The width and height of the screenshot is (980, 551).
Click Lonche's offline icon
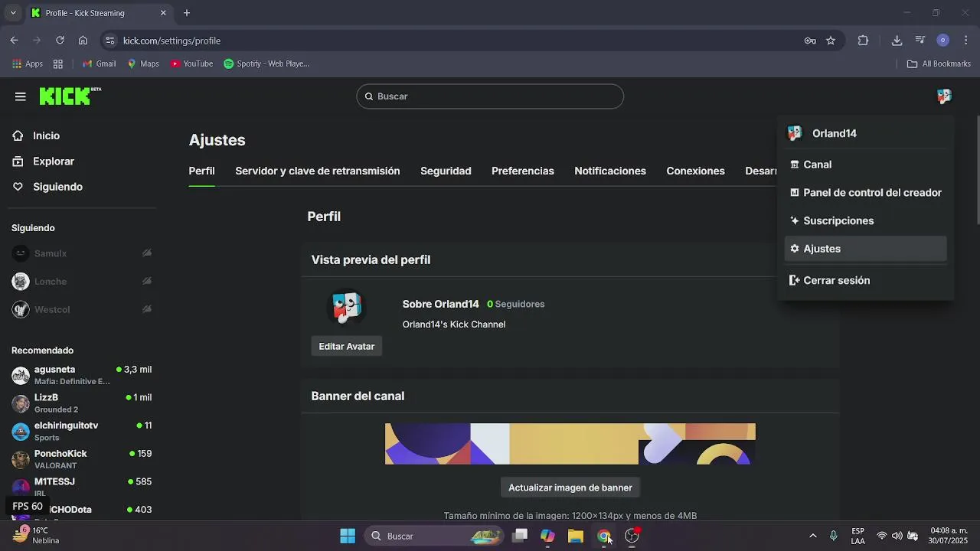(146, 282)
